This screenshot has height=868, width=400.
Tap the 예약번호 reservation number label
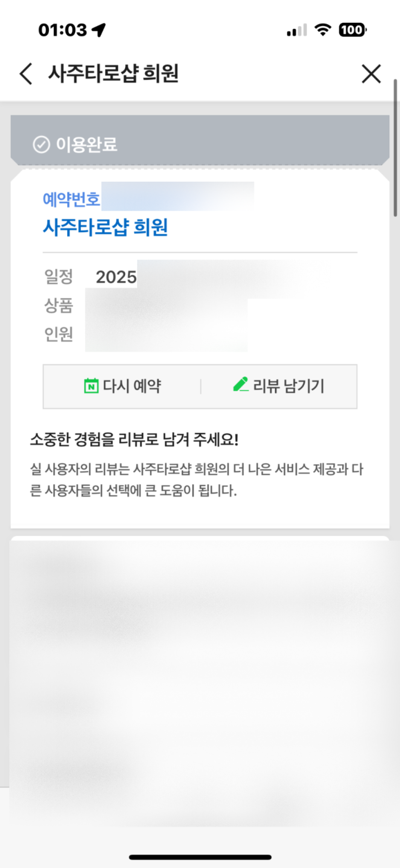click(x=71, y=199)
